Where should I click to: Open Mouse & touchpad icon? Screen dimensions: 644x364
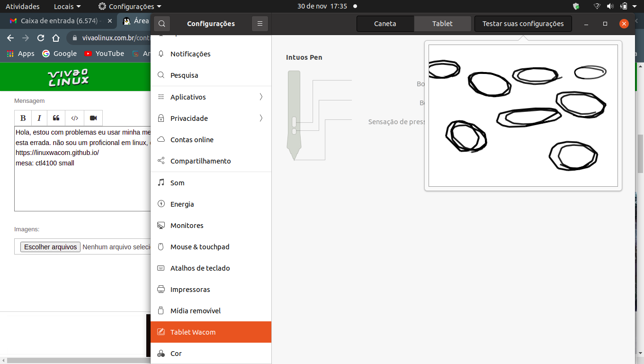tap(161, 247)
